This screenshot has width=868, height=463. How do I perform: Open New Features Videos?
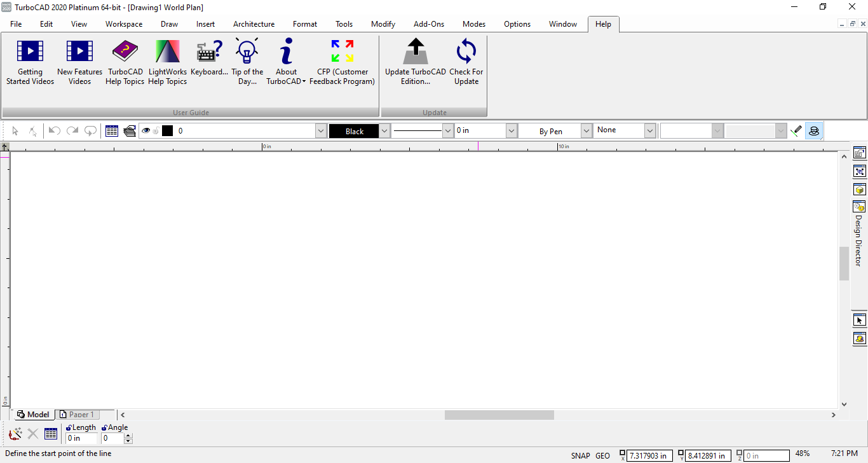click(x=79, y=62)
